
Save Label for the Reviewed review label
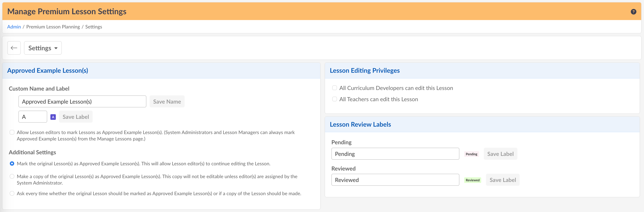[502, 180]
